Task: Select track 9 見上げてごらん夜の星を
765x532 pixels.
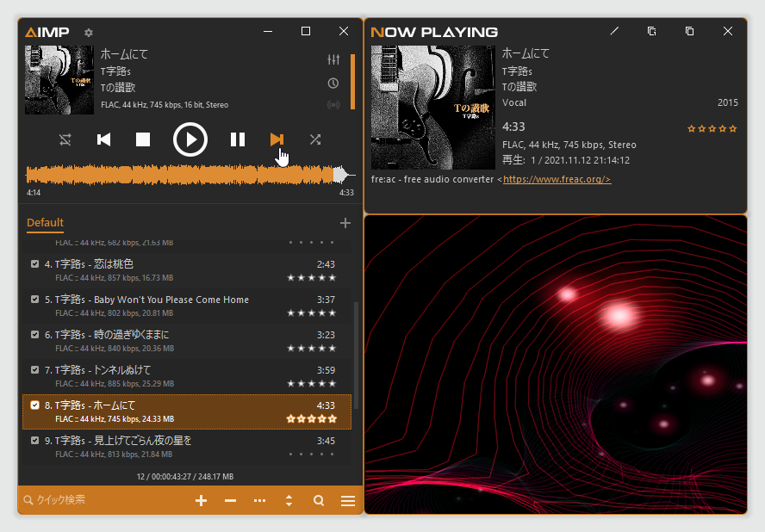Action: (187, 447)
